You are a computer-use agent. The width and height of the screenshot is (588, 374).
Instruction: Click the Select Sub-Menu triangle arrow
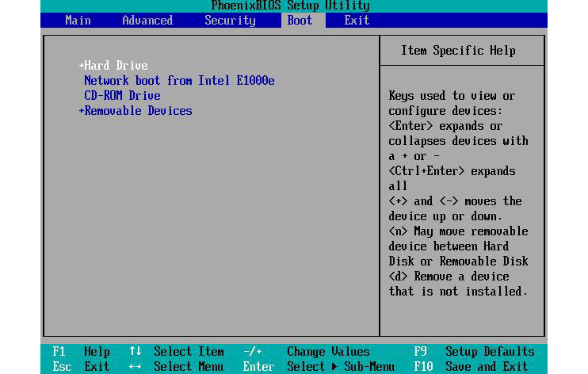[x=334, y=367]
